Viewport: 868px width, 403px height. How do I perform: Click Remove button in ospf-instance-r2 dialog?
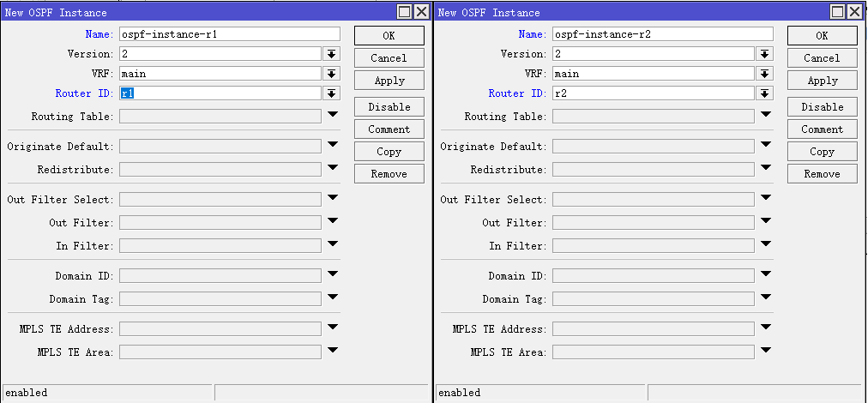[x=822, y=174]
